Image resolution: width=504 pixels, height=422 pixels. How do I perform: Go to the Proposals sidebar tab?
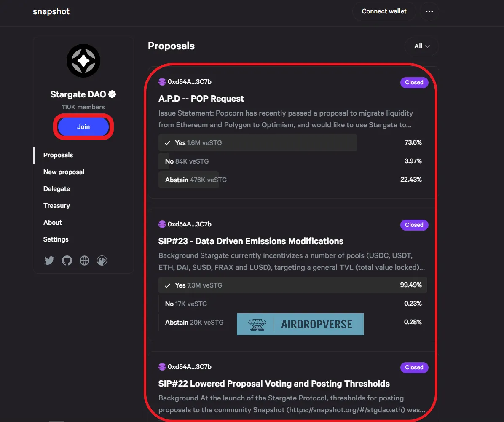click(58, 155)
